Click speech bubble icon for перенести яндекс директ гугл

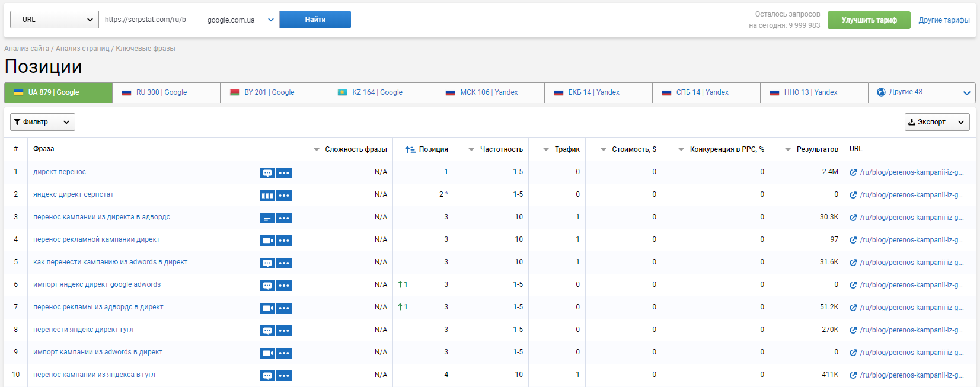[x=267, y=331]
